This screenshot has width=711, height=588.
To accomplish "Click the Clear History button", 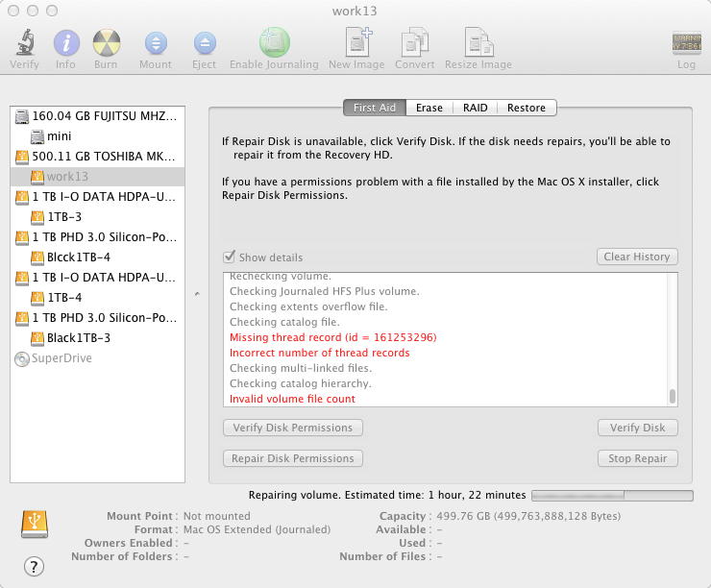I will coord(637,257).
